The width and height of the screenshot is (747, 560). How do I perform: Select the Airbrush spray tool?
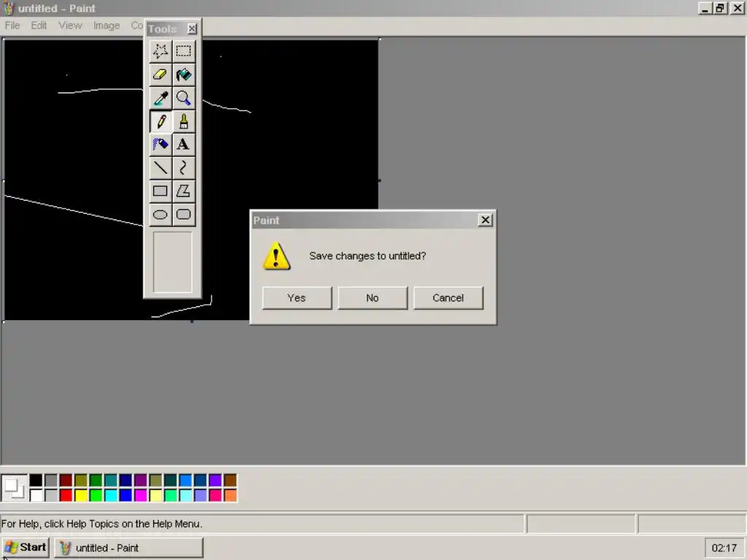[x=160, y=144]
